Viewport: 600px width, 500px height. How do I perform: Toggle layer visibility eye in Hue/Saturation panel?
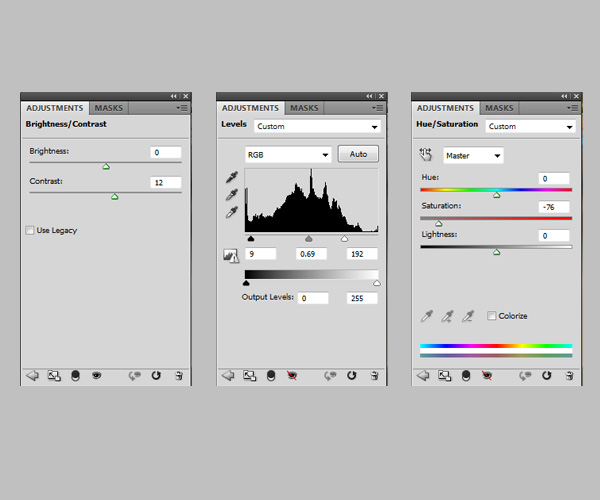487,376
